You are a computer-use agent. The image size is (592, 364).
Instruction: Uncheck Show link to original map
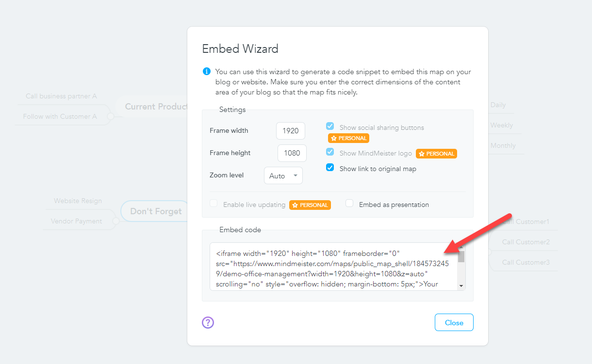click(x=330, y=168)
